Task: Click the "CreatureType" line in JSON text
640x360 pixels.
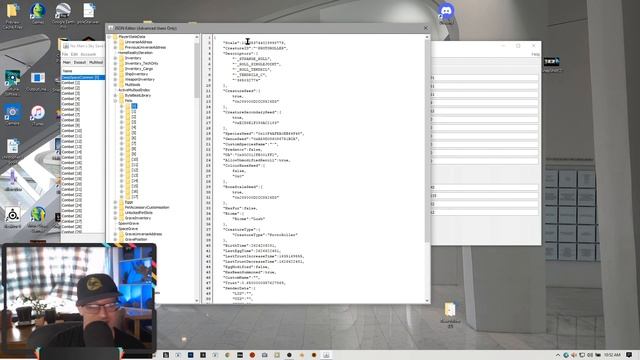Action: [242, 229]
